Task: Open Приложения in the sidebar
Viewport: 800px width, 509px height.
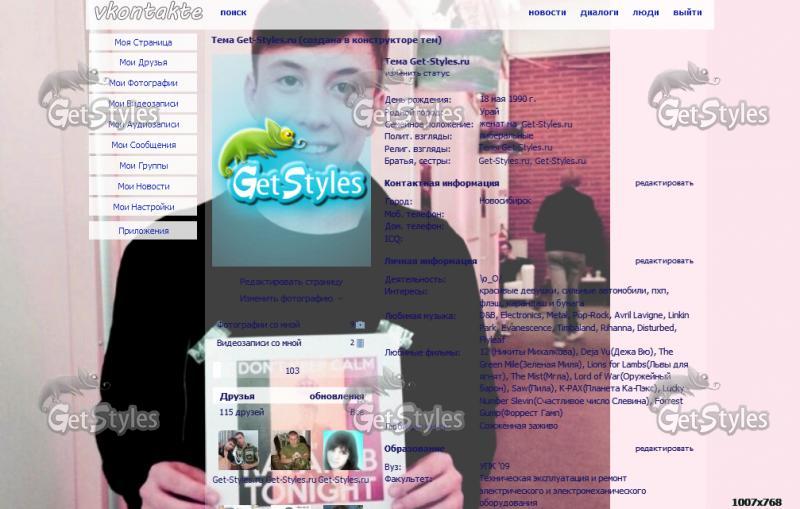Action: [x=143, y=231]
